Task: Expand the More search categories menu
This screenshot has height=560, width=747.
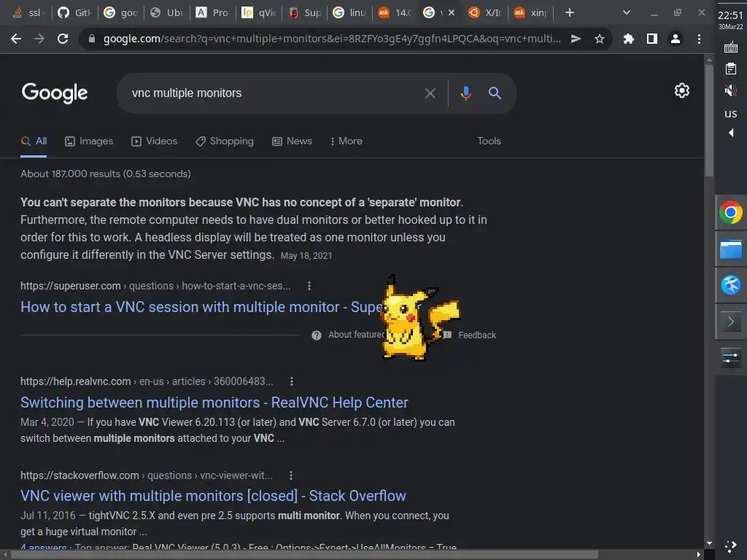Action: 347,141
